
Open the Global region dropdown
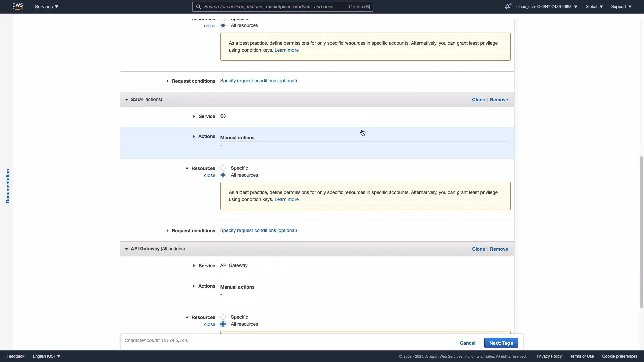click(x=594, y=7)
